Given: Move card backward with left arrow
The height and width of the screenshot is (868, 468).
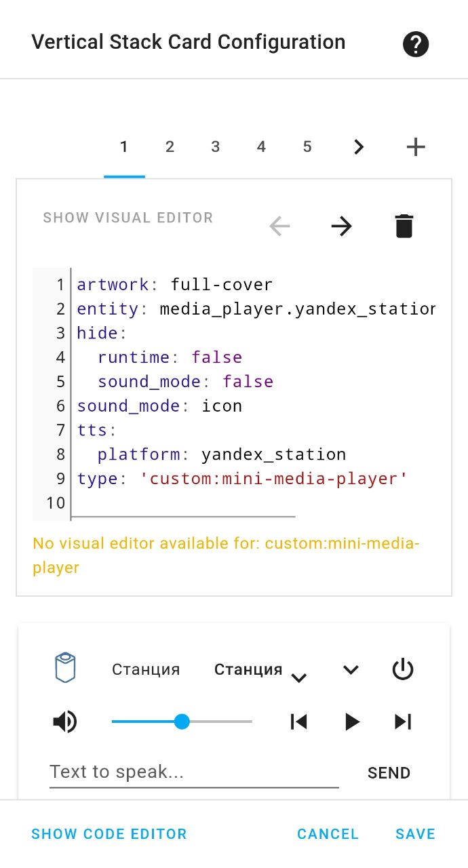Looking at the screenshot, I should [279, 226].
